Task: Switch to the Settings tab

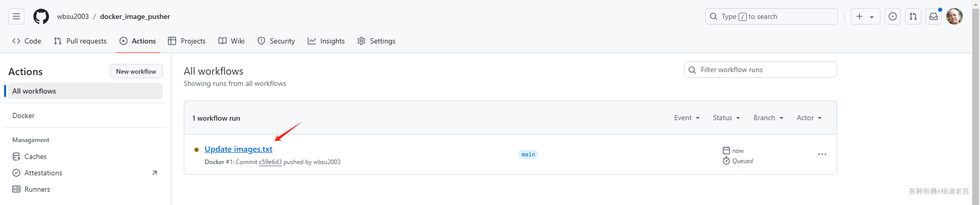Action: (377, 41)
